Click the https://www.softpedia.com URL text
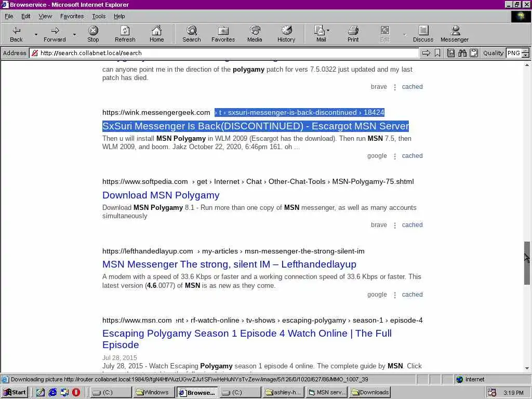532x399 pixels. point(145,181)
